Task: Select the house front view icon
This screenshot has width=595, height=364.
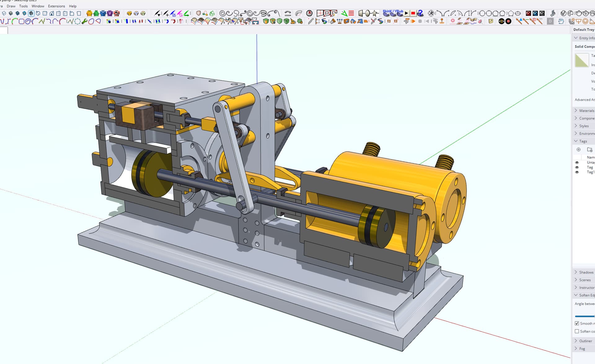Action: coord(52,13)
